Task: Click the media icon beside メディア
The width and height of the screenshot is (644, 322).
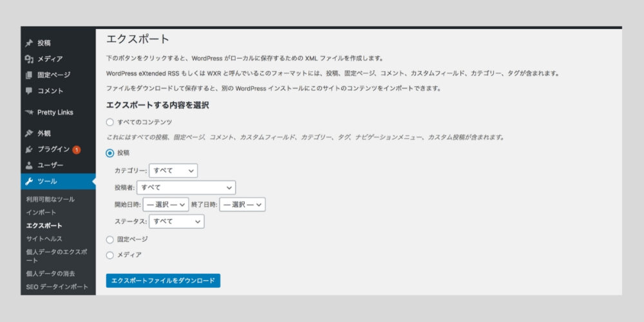Action: tap(29, 59)
